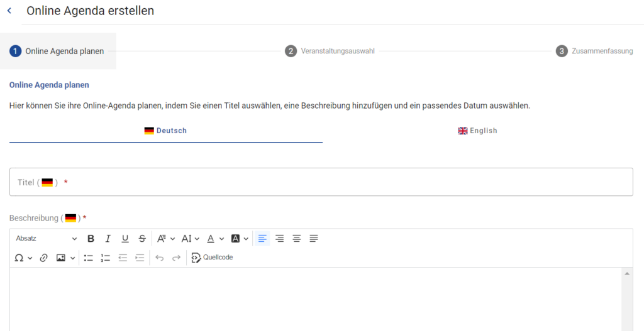Screen dimensions: 644x331
Task: Toggle bold formatting in description editor
Action: coord(91,239)
